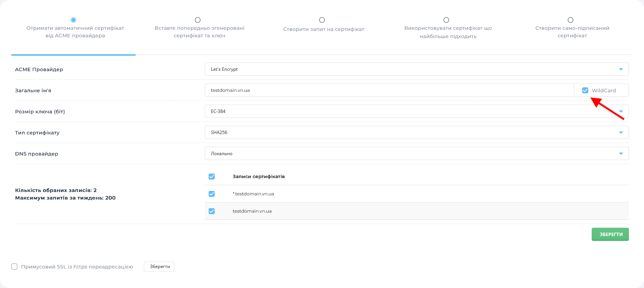Click the common name field with testdomain.vn.ua
This screenshot has width=644, height=288.
(389, 90)
